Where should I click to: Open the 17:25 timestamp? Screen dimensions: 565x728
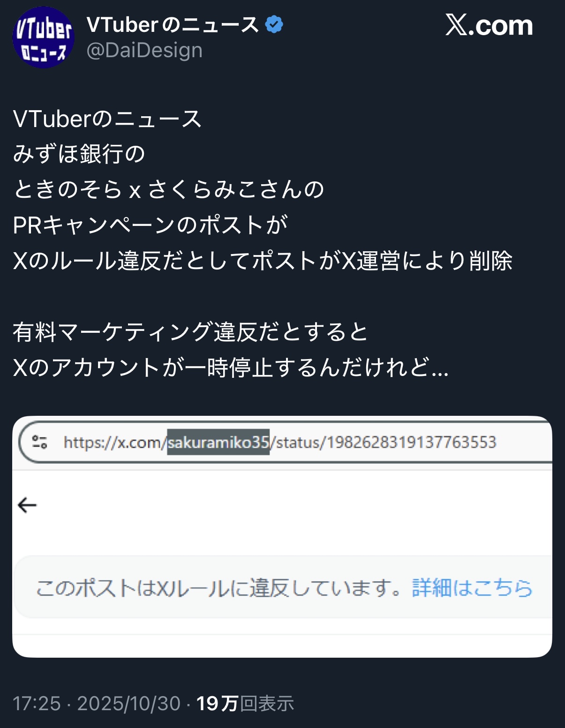(x=37, y=704)
